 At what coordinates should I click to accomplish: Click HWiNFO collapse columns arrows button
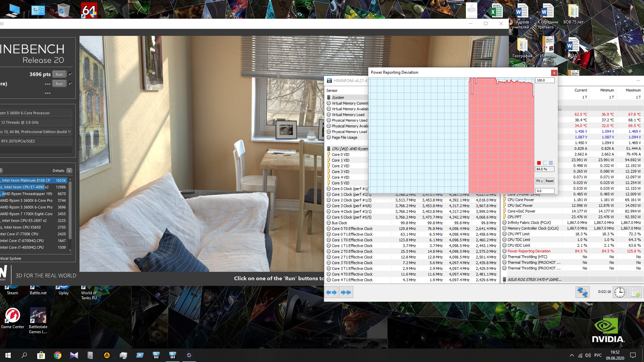tap(345, 292)
